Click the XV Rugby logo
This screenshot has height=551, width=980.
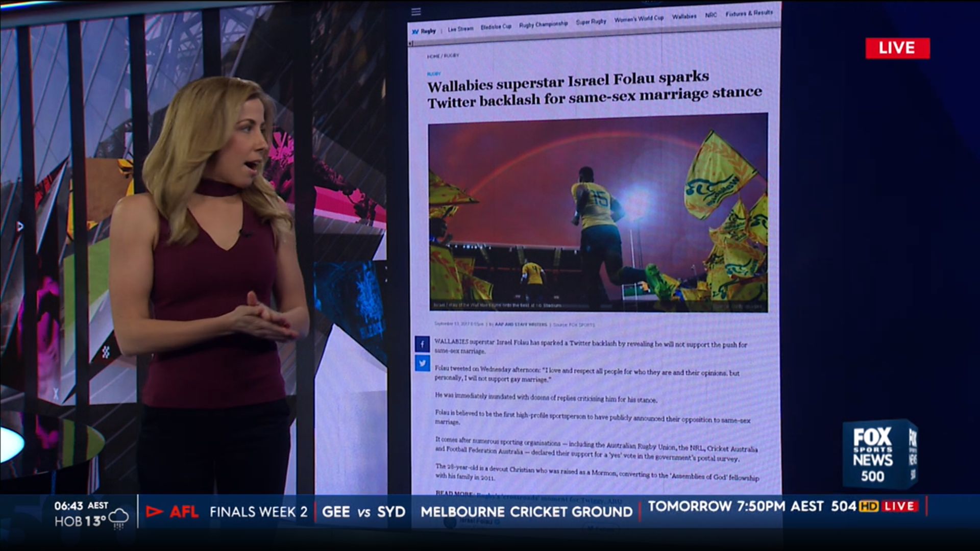click(x=424, y=31)
